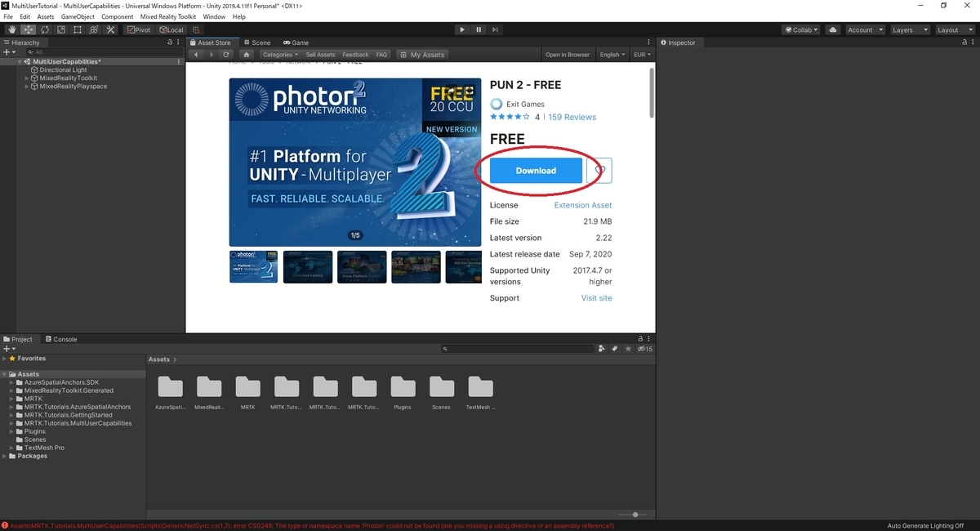Image resolution: width=980 pixels, height=531 pixels.
Task: Go back in Asset Store
Action: click(x=197, y=55)
